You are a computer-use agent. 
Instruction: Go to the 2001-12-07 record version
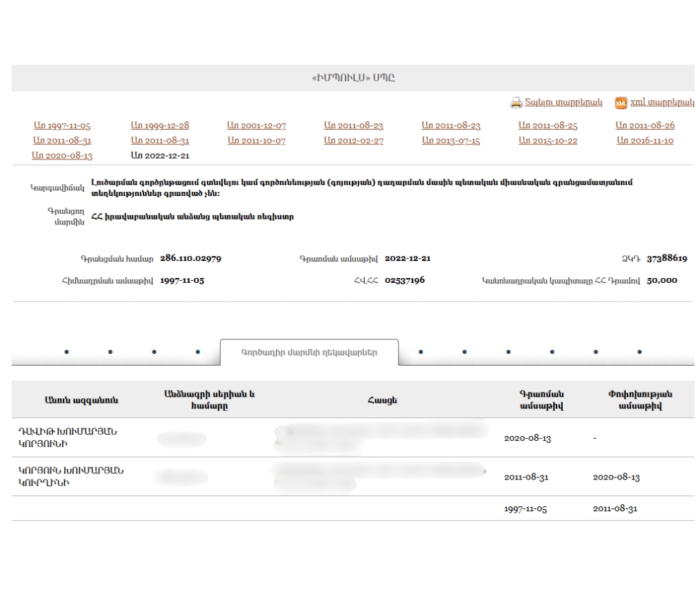(x=257, y=126)
